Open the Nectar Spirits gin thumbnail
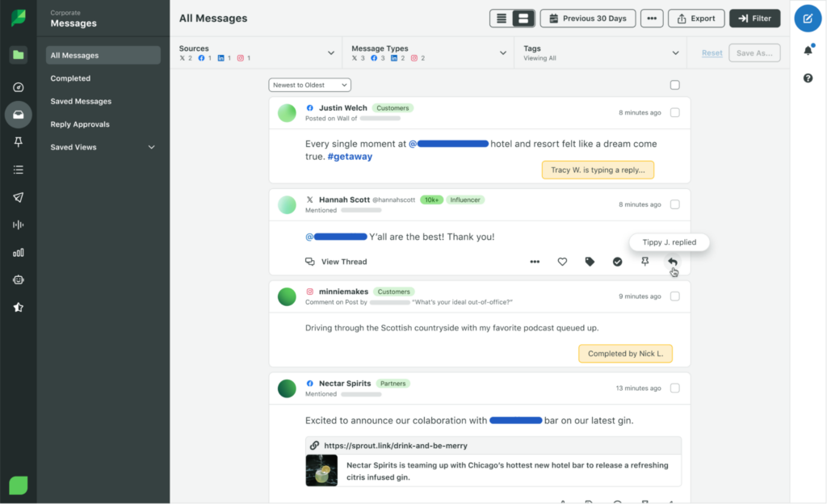827x504 pixels. click(321, 470)
